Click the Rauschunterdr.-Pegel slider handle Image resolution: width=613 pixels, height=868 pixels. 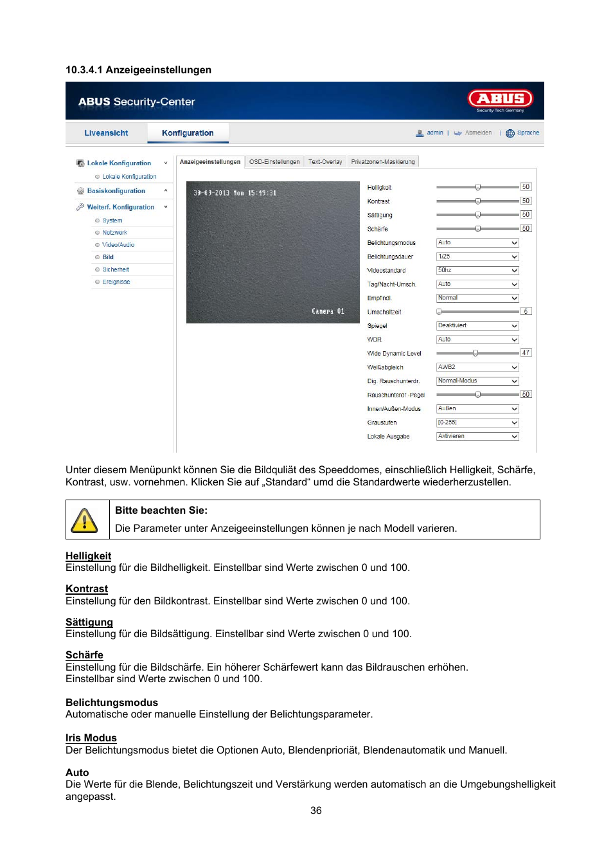tap(478, 395)
